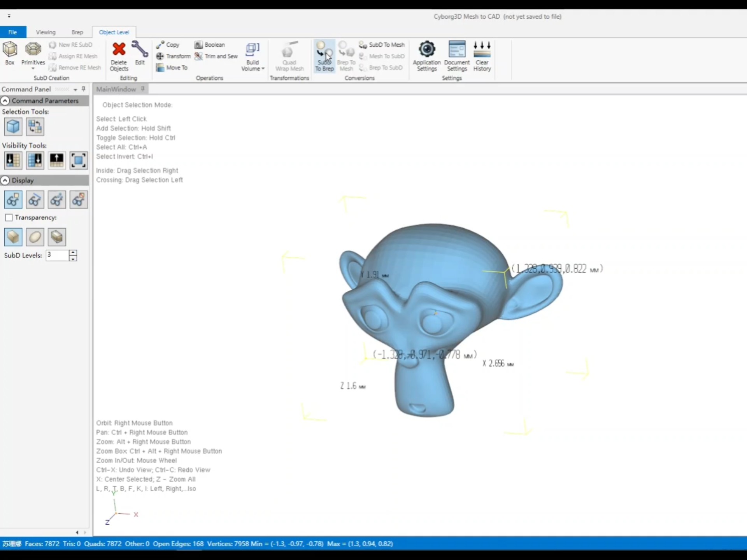The width and height of the screenshot is (747, 560).
Task: Click the X 2.656 dimension label
Action: (498, 364)
